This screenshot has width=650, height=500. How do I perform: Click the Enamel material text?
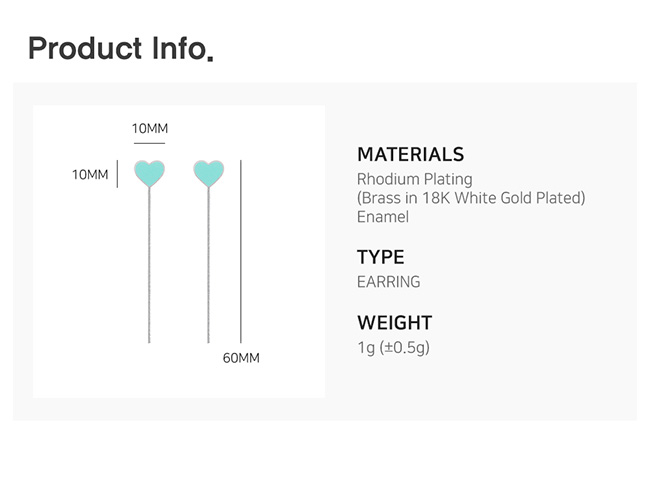point(383,216)
